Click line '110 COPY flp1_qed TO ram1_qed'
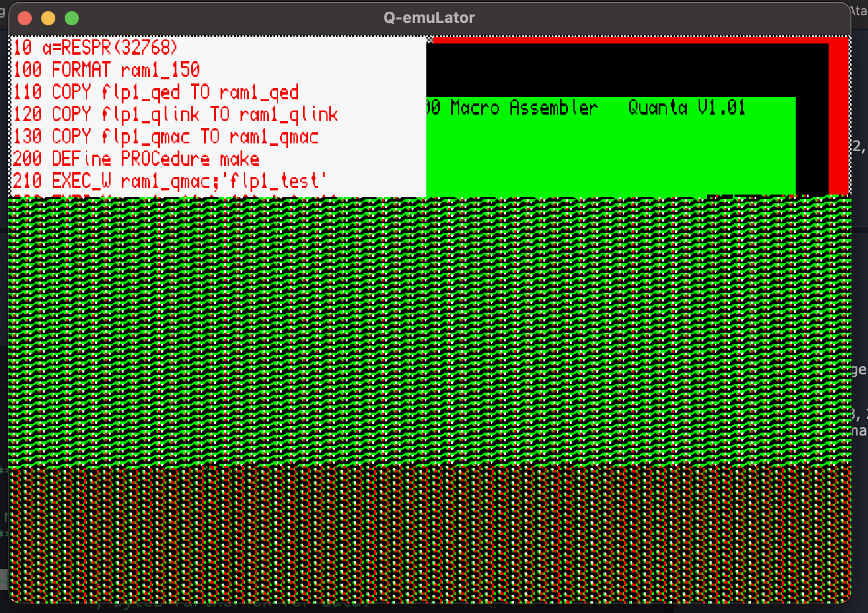Image resolution: width=868 pixels, height=613 pixels. [156, 92]
